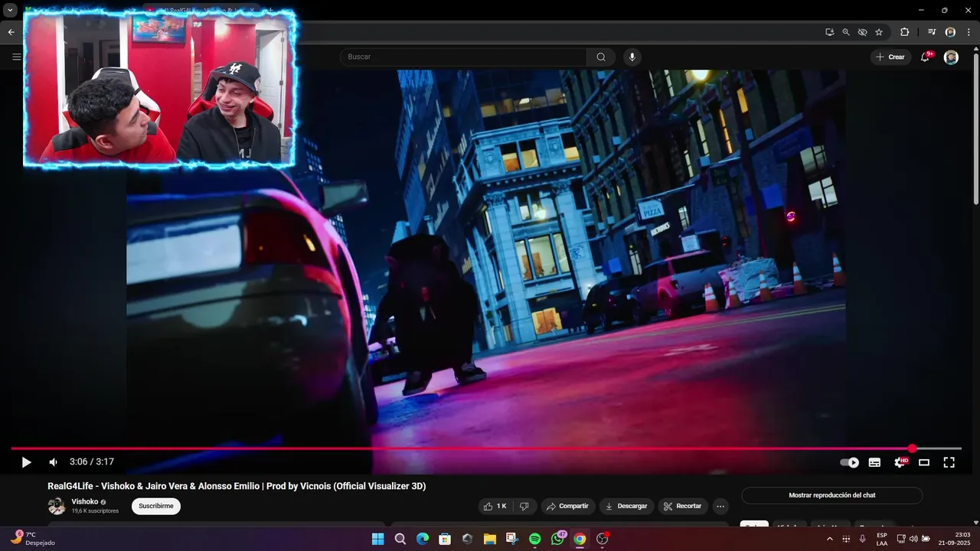The width and height of the screenshot is (980, 551).
Task: Open the Crear create menu
Action: coord(890,57)
